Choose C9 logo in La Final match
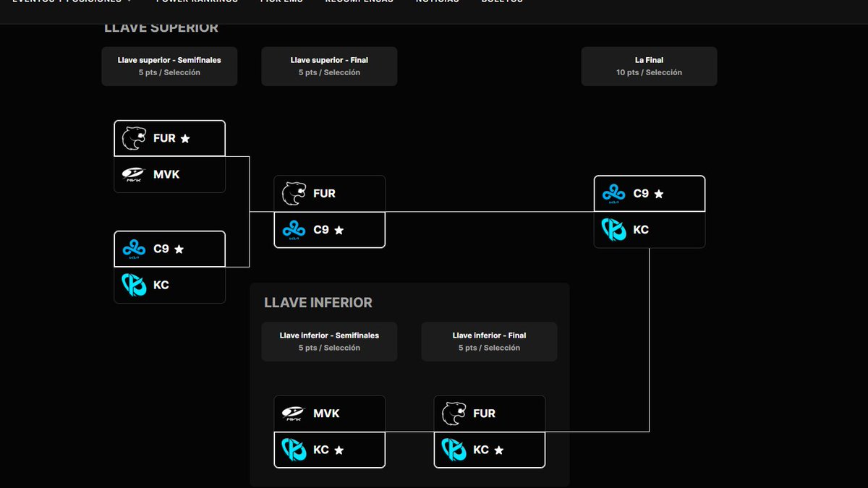The height and width of the screenshot is (488, 868). pyautogui.click(x=614, y=194)
